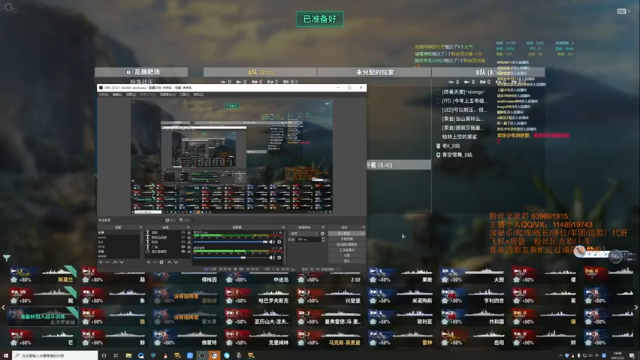This screenshot has width=640, height=360.
Task: Toggle visibility eye of top OBS source
Action: coord(183,232)
